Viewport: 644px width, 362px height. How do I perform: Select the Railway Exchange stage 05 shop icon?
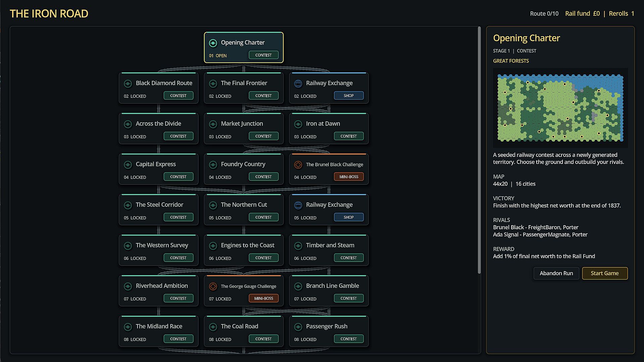point(298,205)
